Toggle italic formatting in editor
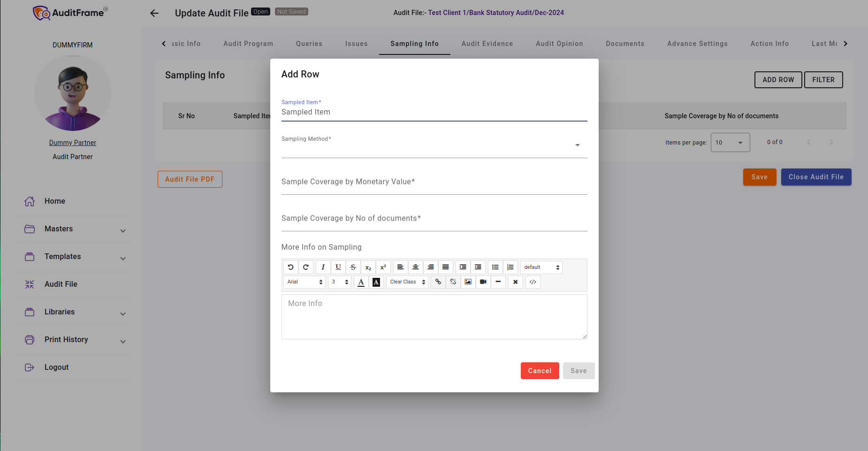The height and width of the screenshot is (451, 868). click(x=323, y=267)
